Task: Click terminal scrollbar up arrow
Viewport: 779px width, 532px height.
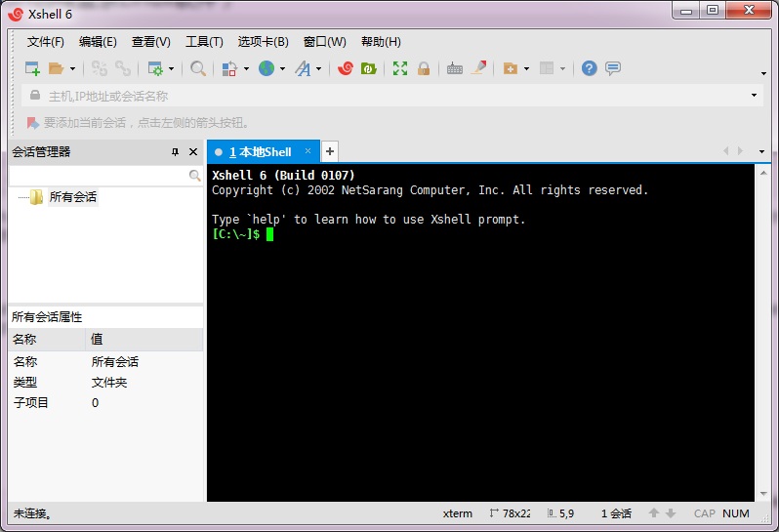Action: tap(763, 173)
